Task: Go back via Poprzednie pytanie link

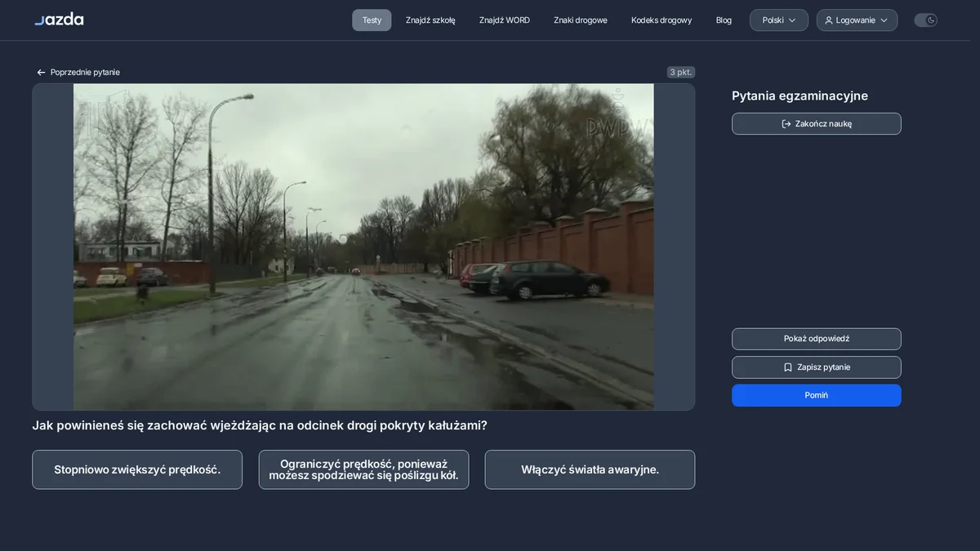Action: (78, 73)
